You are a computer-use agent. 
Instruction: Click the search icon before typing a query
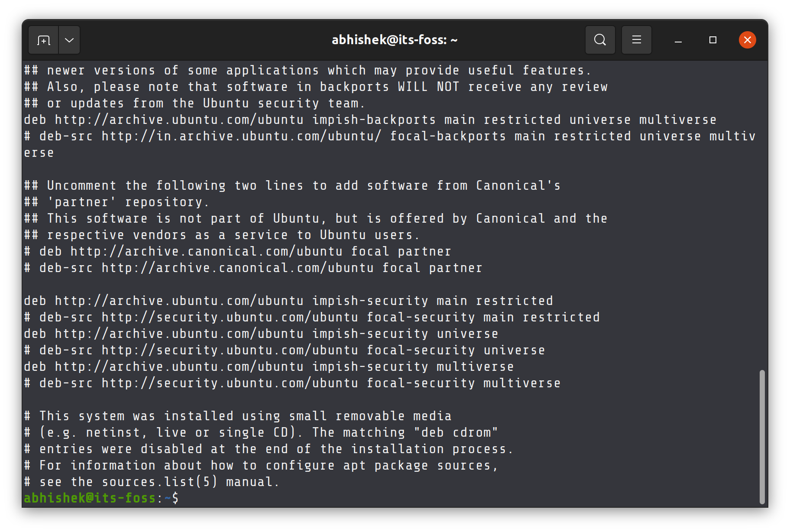coord(600,39)
